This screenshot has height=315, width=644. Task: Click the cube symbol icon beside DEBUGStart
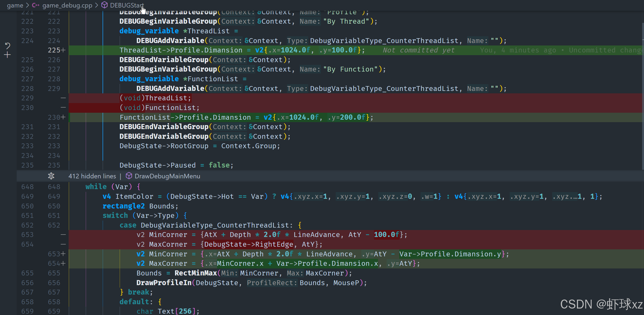(x=104, y=5)
